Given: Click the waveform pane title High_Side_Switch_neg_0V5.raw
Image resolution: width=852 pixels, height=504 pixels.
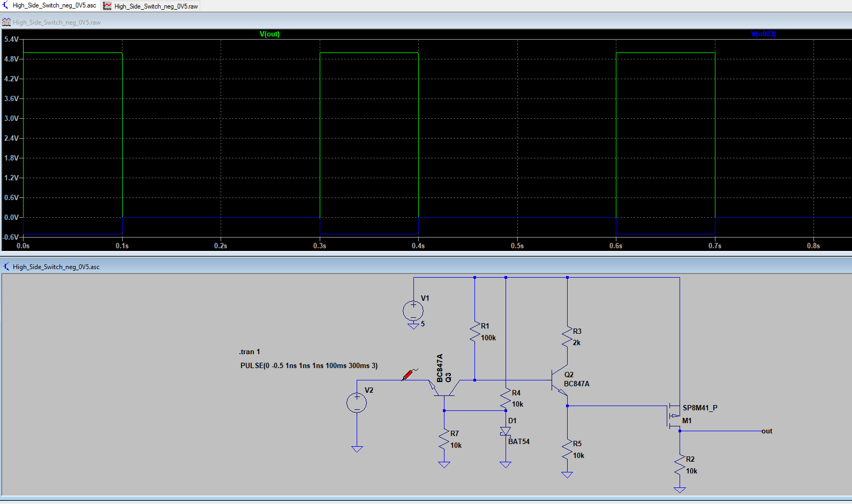Looking at the screenshot, I should tap(57, 22).
